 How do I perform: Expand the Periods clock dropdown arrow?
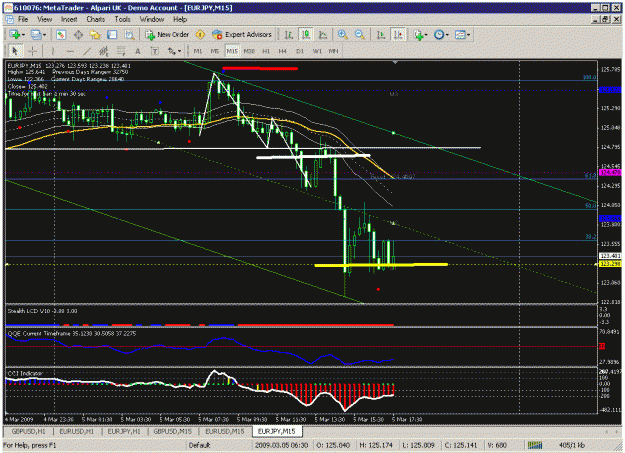click(x=447, y=35)
